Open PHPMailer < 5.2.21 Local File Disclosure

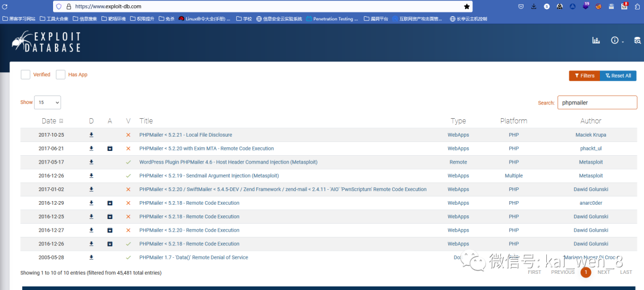point(185,135)
